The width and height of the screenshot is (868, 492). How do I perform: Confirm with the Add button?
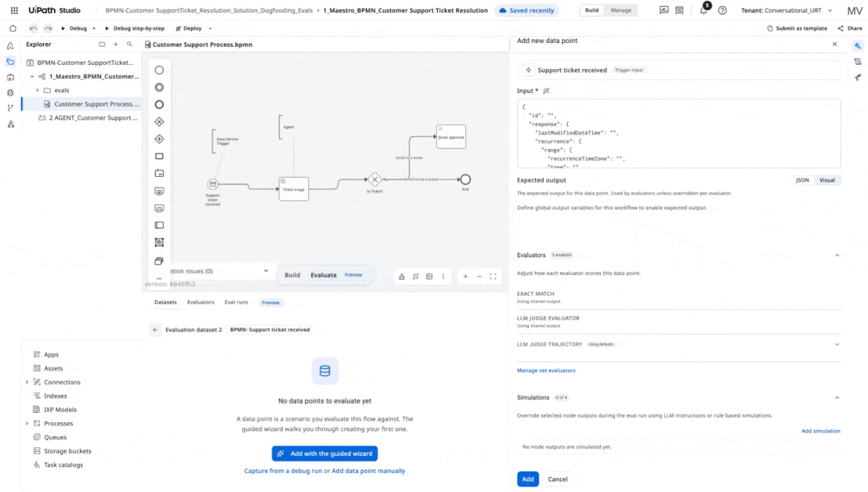[x=528, y=479]
